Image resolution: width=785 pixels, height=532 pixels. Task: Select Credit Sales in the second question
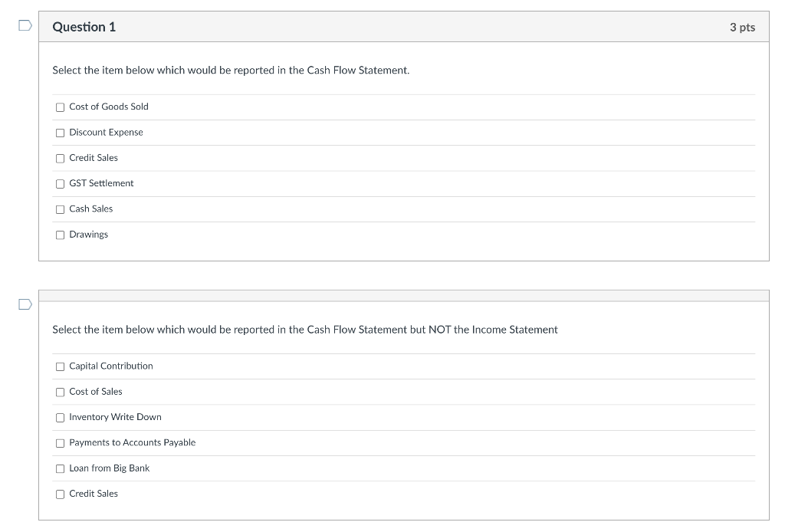[x=60, y=494]
